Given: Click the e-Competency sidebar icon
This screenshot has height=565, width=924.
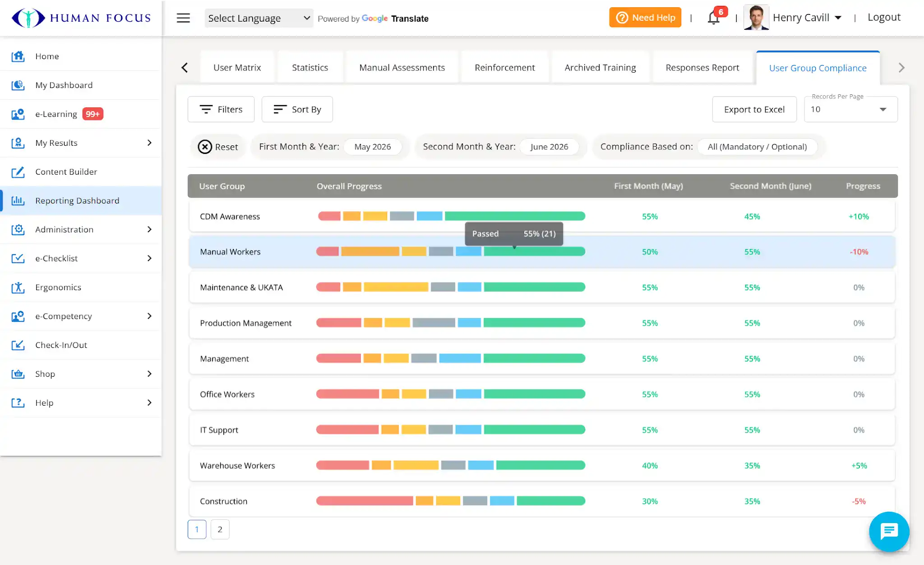Looking at the screenshot, I should click(18, 316).
